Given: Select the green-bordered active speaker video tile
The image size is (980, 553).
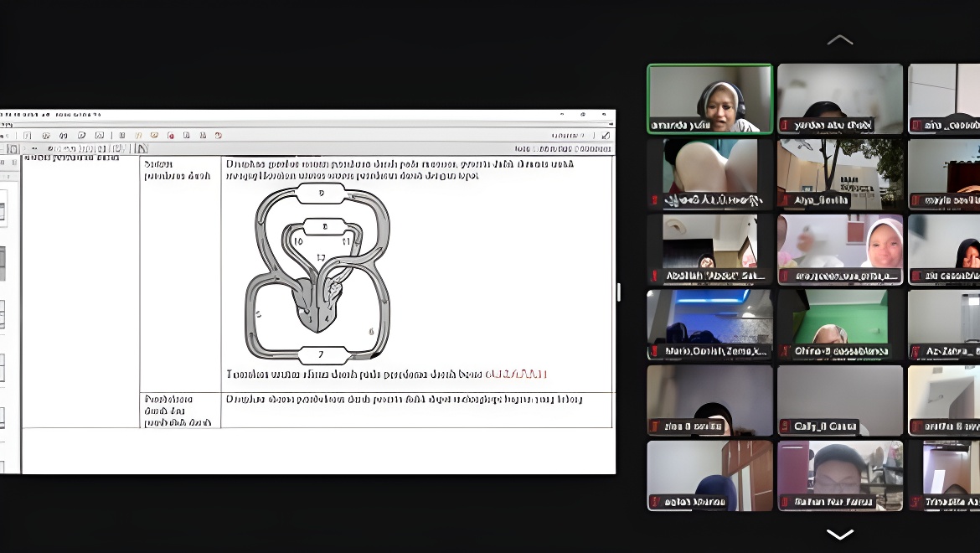Looking at the screenshot, I should pyautogui.click(x=709, y=98).
